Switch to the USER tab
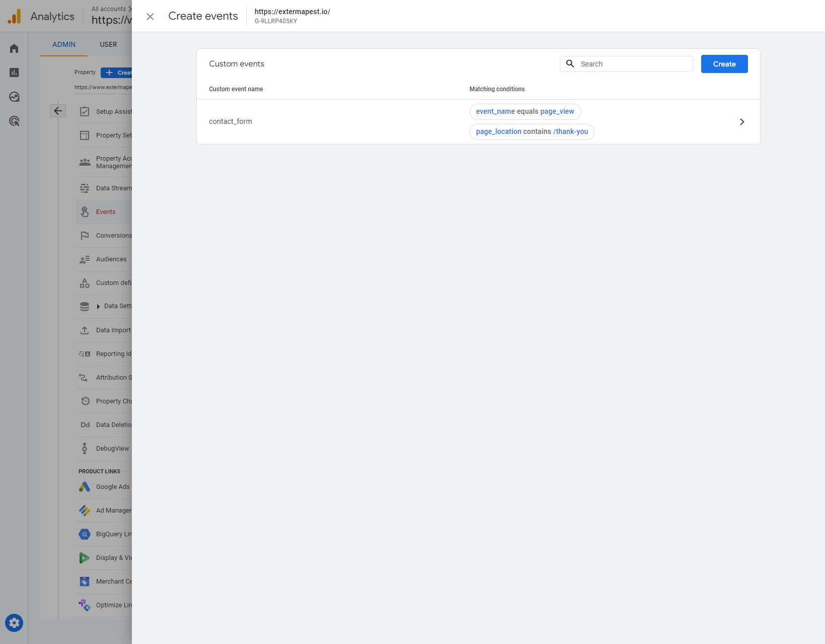The image size is (825, 644). pyautogui.click(x=108, y=44)
